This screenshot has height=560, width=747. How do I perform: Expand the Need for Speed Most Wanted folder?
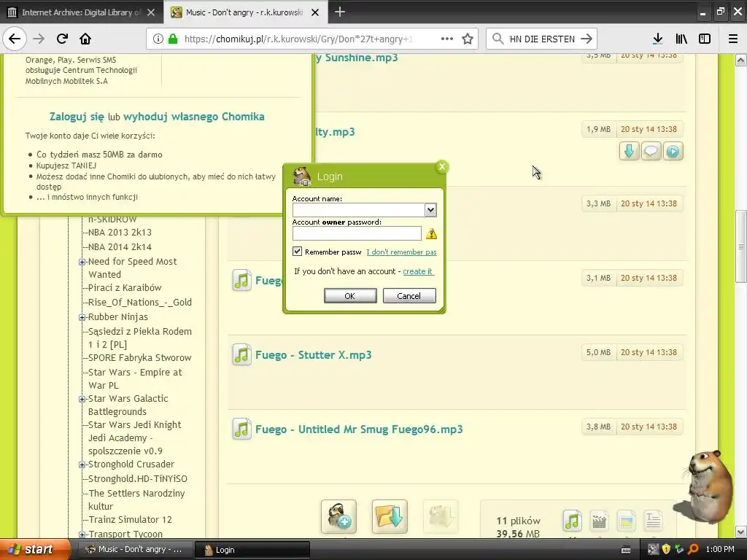click(x=82, y=262)
